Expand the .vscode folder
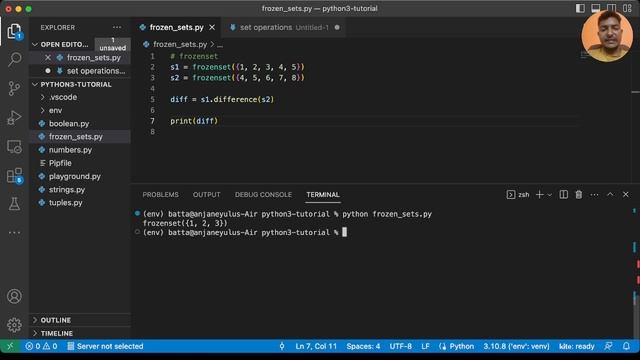The height and width of the screenshot is (360, 640). coord(63,97)
